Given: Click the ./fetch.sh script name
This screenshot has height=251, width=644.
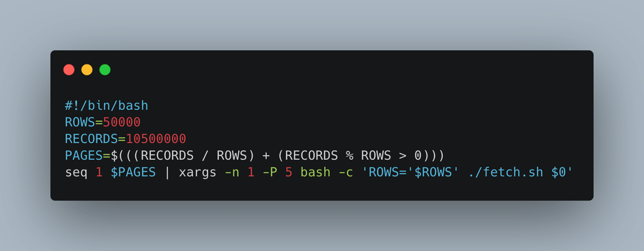Looking at the screenshot, I should pos(505,173).
